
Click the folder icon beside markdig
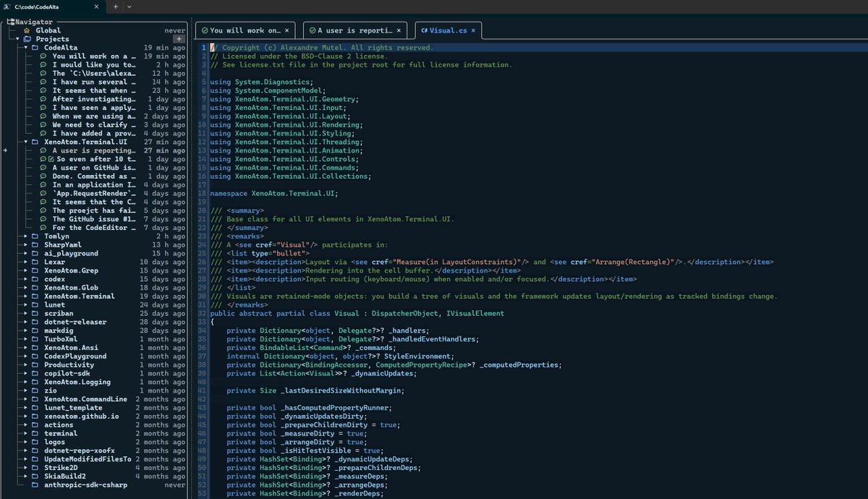(x=35, y=330)
